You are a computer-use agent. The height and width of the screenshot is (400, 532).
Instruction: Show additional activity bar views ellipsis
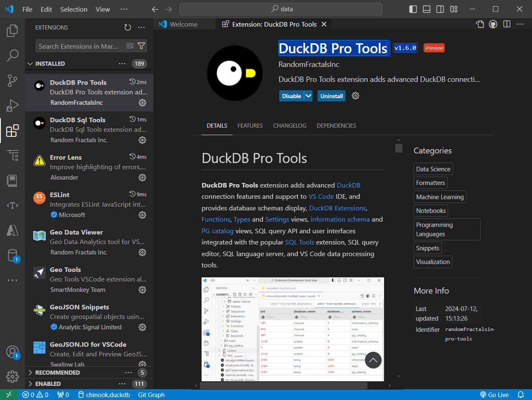point(12,280)
